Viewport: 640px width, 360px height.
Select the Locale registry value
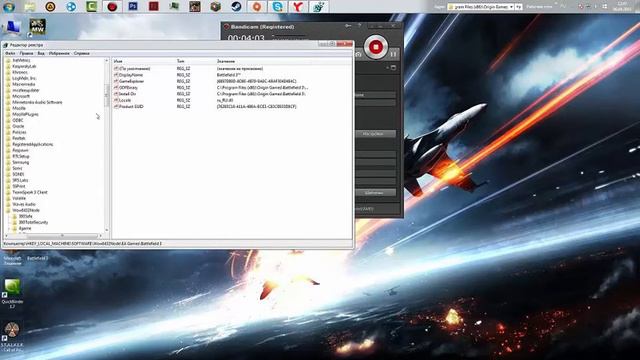point(125,100)
